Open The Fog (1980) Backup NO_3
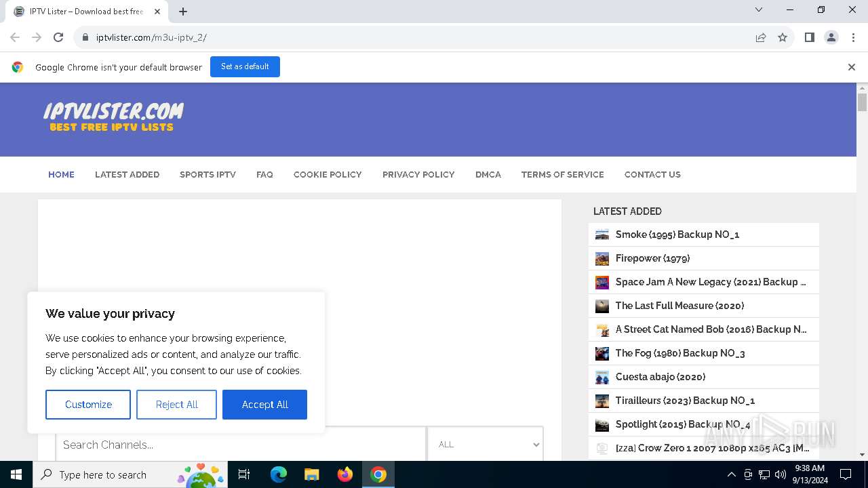Viewport: 868px width, 488px height. pos(680,353)
